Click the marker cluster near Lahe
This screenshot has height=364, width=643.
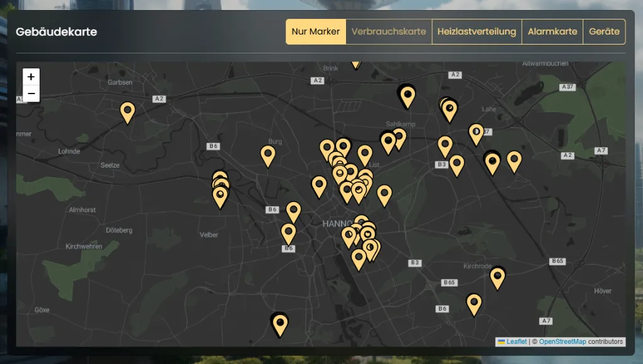tap(449, 110)
